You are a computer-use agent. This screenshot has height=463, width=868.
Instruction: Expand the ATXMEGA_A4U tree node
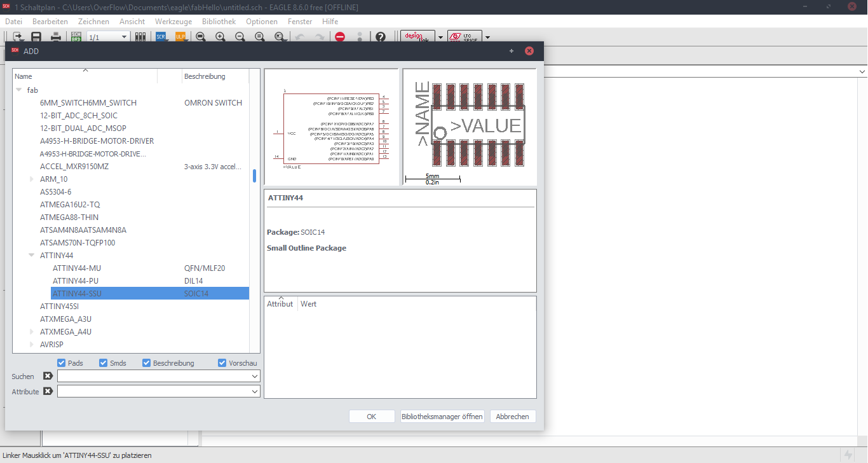pyautogui.click(x=32, y=332)
